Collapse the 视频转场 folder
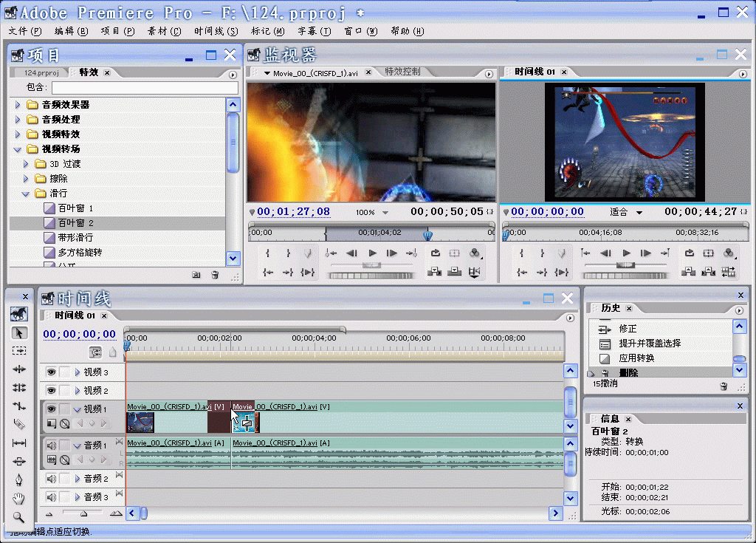 pyautogui.click(x=18, y=149)
